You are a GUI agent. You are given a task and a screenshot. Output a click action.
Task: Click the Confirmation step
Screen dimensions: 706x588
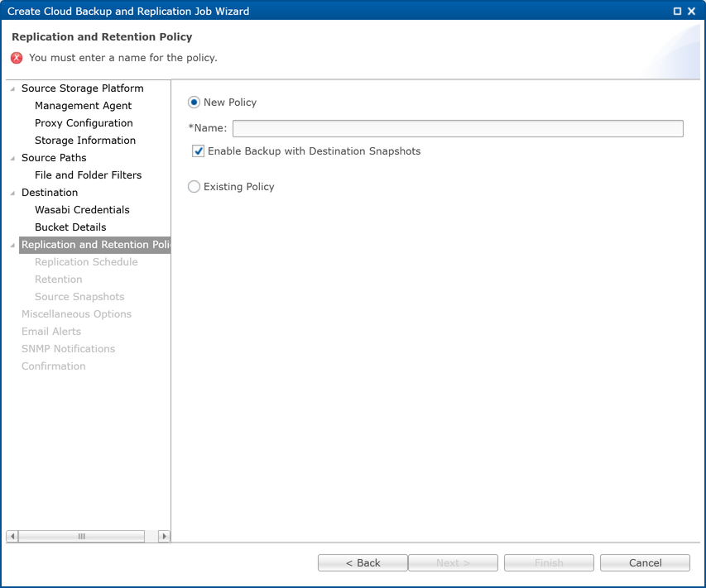tap(54, 366)
